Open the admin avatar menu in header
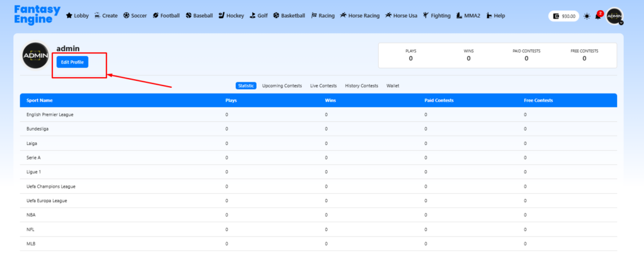 [614, 16]
